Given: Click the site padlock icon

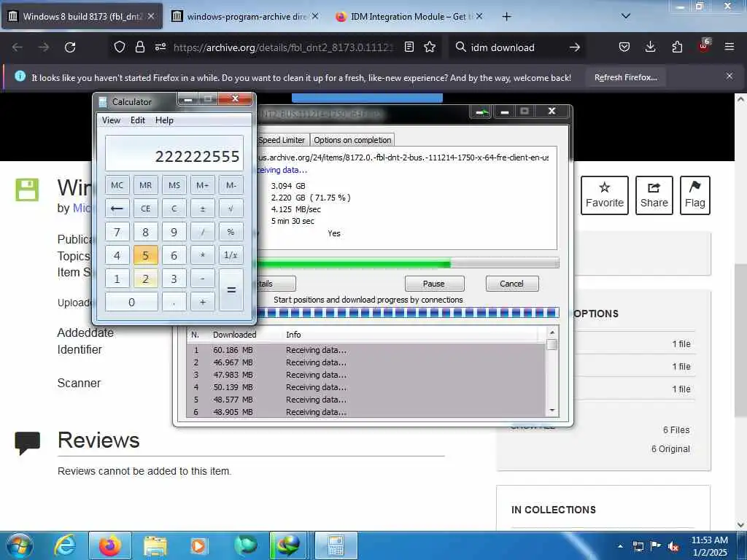Looking at the screenshot, I should 139,47.
